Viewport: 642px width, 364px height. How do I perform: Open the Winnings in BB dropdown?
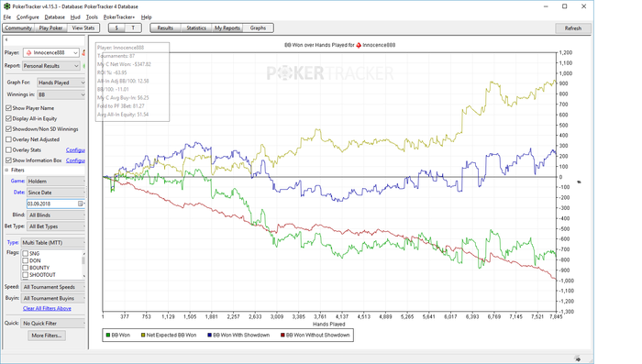[x=61, y=94]
